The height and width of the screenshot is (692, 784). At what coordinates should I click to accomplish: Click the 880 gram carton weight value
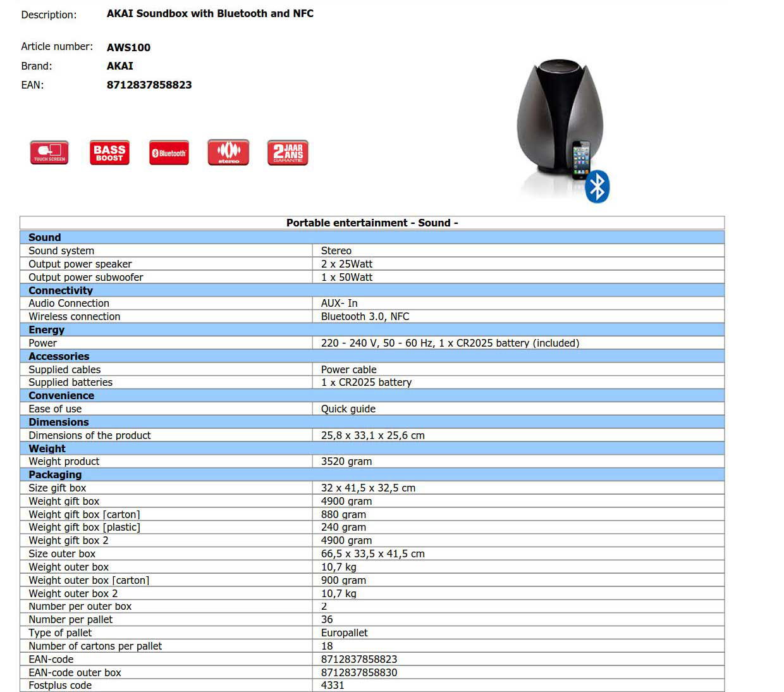343,514
